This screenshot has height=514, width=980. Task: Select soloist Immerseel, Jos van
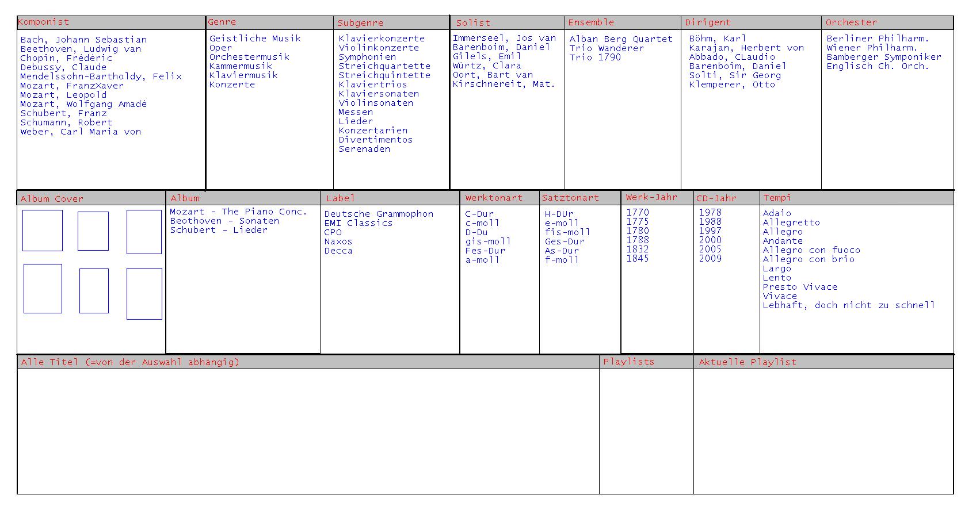pos(504,38)
